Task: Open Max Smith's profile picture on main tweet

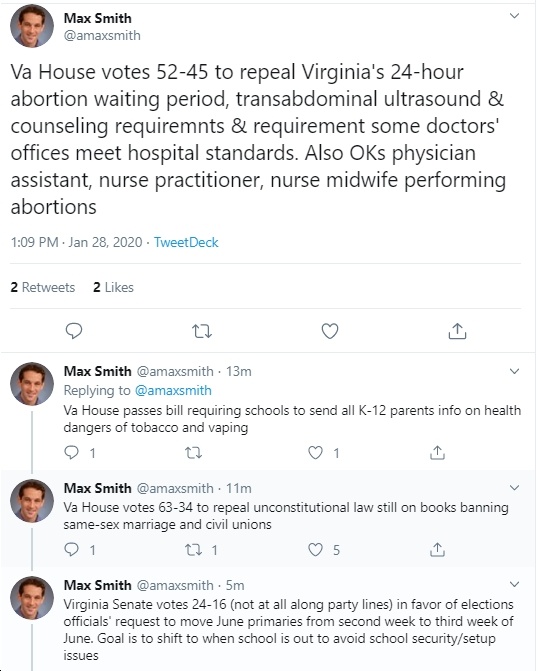Action: point(32,26)
